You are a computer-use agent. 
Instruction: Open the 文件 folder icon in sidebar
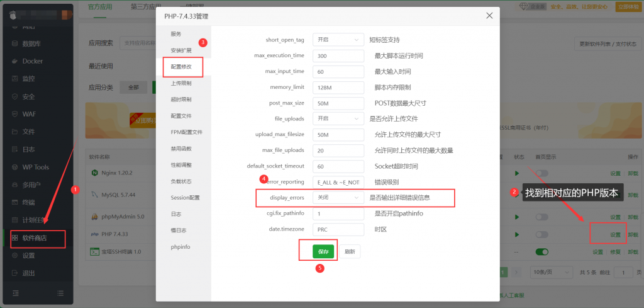click(15, 132)
